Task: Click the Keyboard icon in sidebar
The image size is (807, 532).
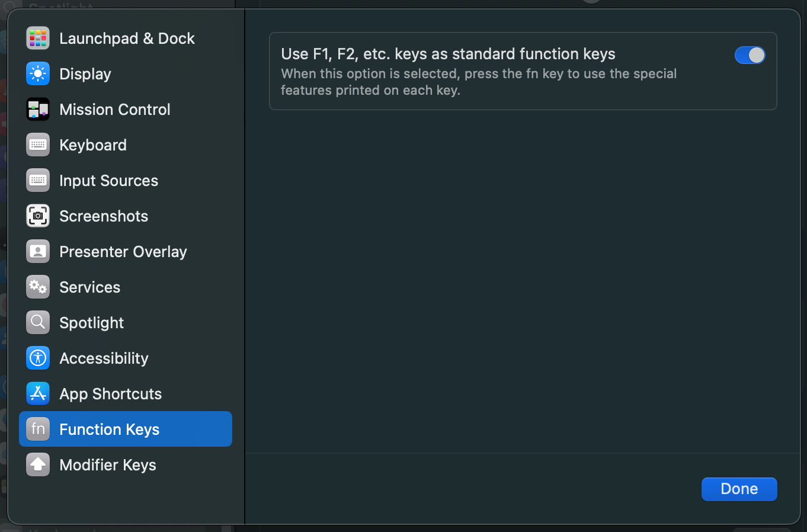Action: 38,145
